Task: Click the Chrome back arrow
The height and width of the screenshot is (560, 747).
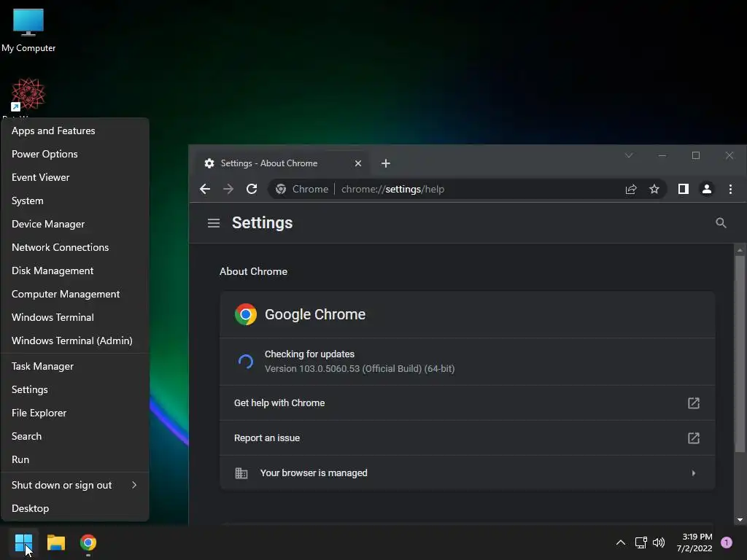Action: 205,189
